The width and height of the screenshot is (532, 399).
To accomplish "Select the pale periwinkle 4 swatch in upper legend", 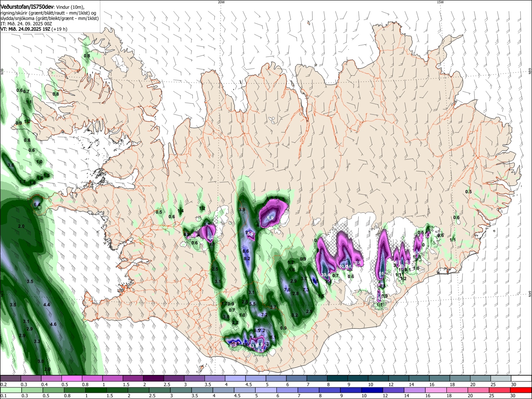I will (236, 379).
